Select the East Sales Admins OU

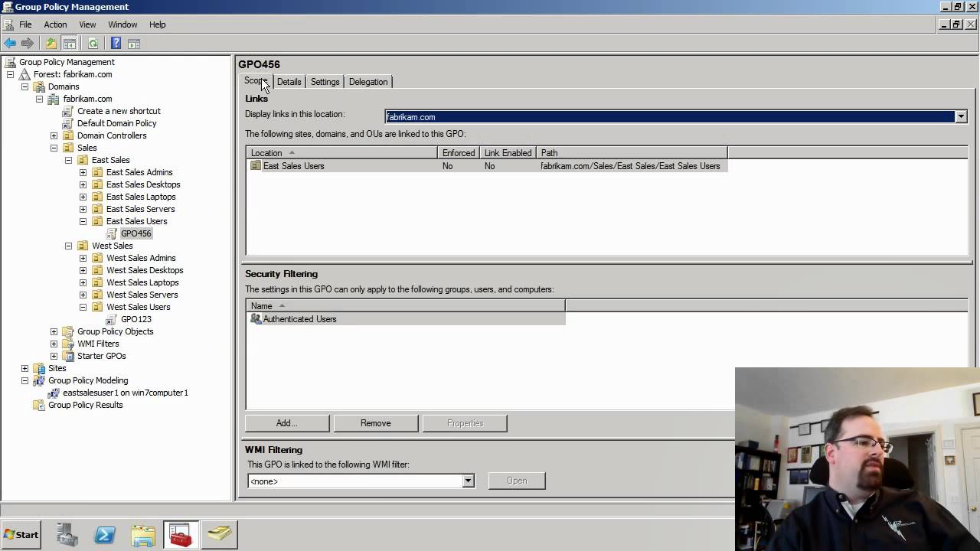139,172
